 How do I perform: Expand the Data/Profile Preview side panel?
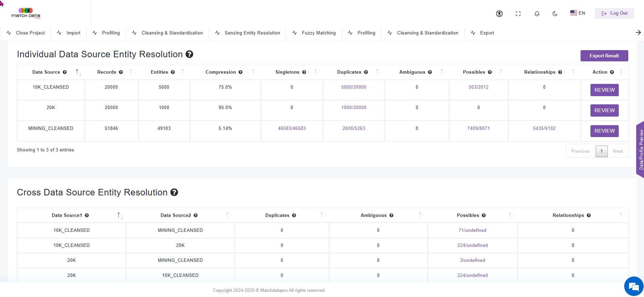[x=640, y=149]
